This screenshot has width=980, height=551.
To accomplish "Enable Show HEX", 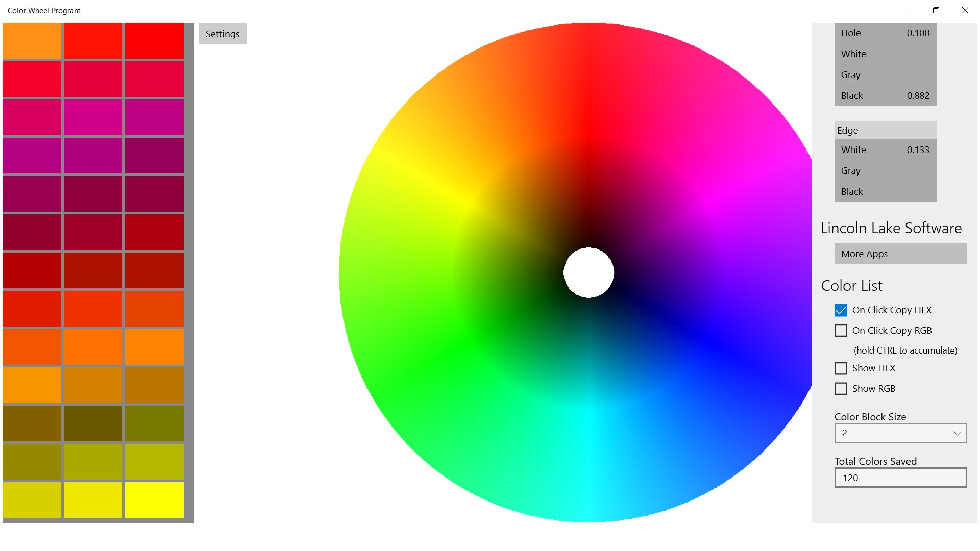I will (841, 368).
